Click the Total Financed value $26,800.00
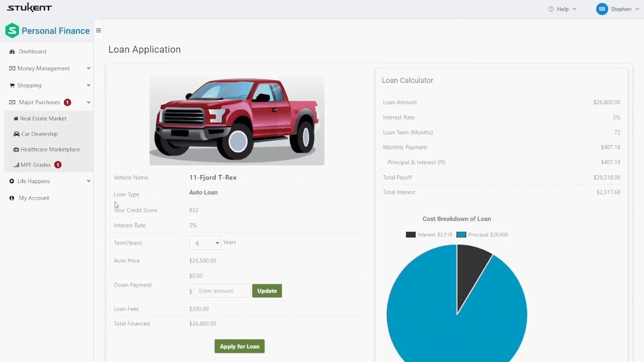The width and height of the screenshot is (644, 362). pos(202,323)
